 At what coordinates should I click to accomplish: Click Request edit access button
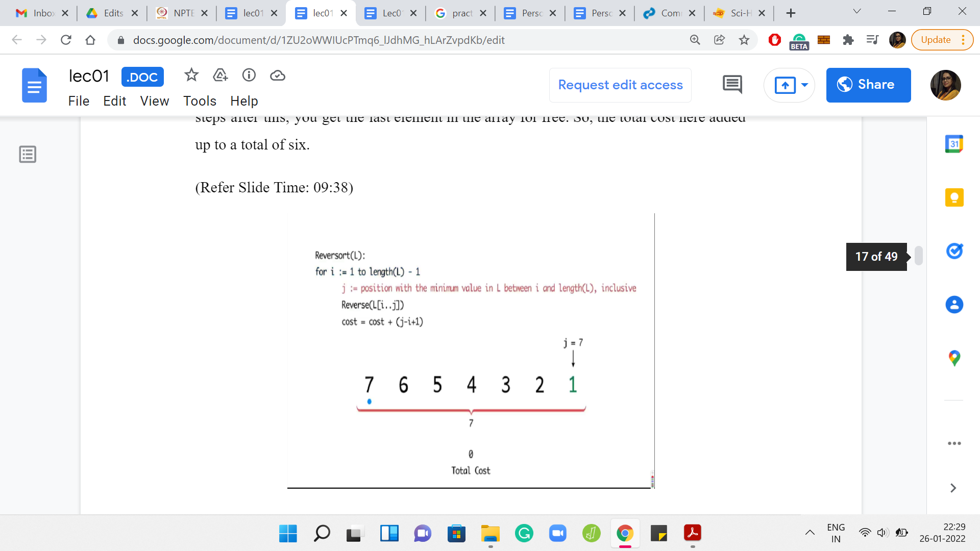coord(620,85)
